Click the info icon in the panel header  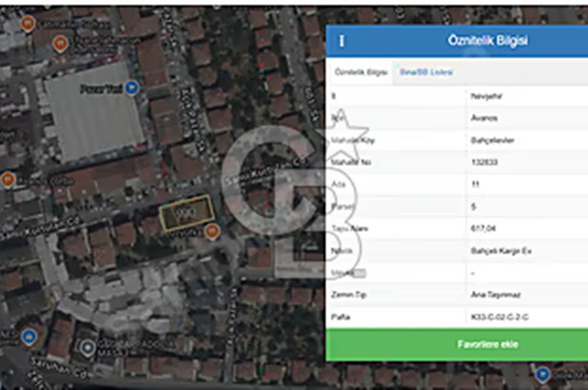(x=341, y=41)
